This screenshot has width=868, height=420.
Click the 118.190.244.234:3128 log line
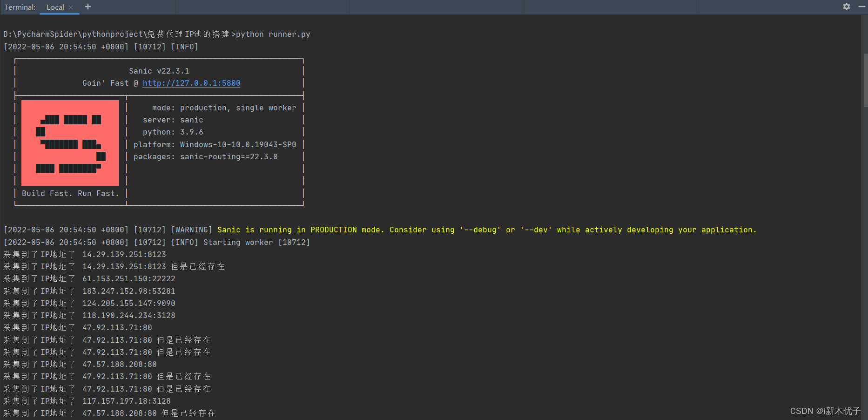pyautogui.click(x=89, y=315)
